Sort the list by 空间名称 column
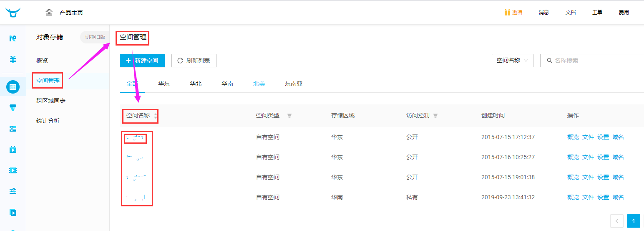This screenshot has width=644, height=231. pos(156,116)
